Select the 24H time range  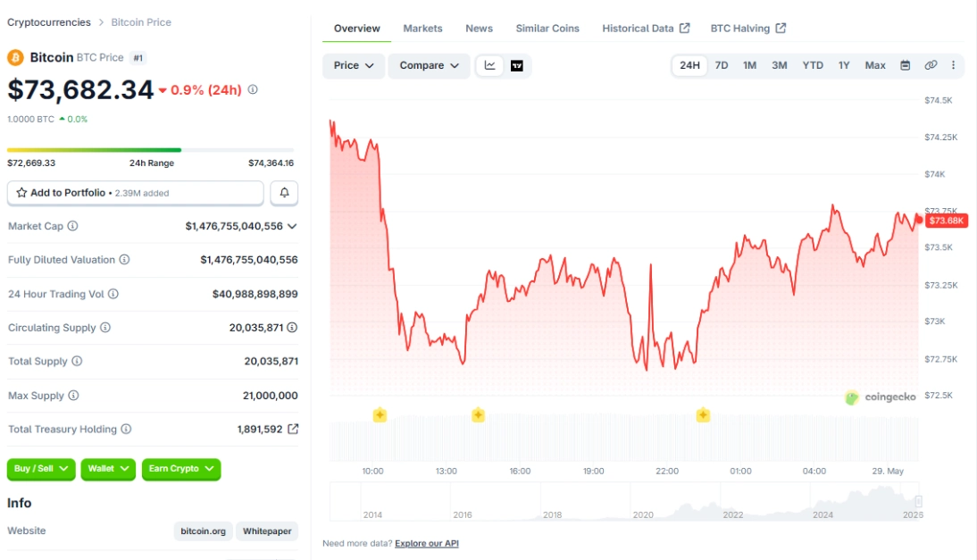(x=689, y=65)
